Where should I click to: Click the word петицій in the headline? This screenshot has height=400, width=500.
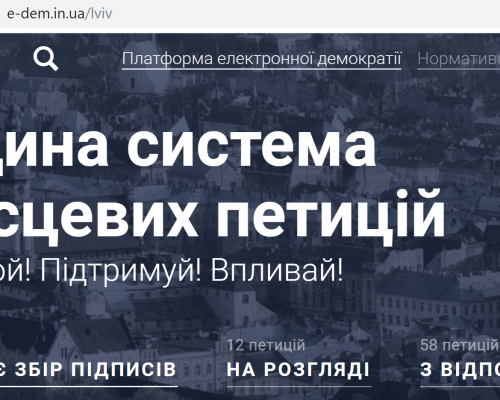tap(331, 213)
